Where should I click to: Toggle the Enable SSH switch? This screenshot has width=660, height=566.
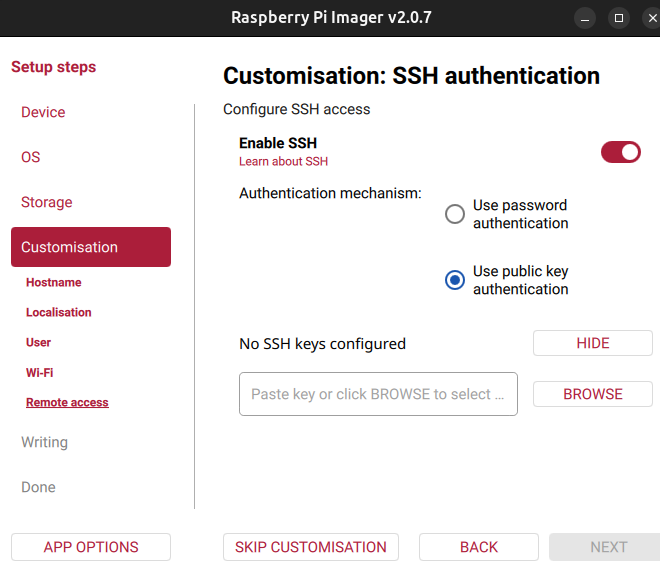(x=620, y=152)
